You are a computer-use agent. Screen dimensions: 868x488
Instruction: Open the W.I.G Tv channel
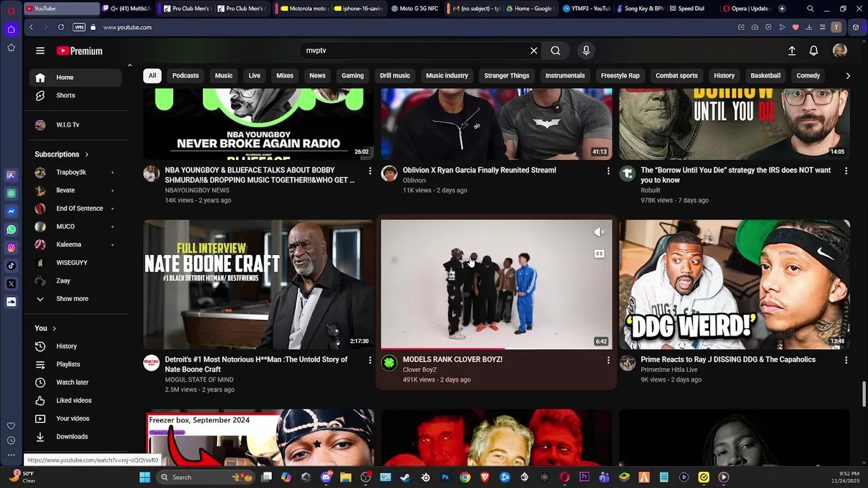click(x=75, y=125)
